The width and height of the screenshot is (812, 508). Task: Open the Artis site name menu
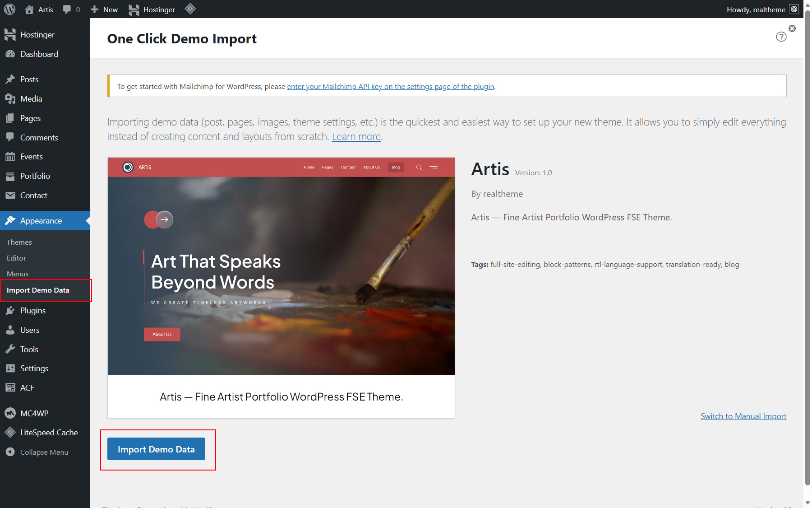(x=39, y=9)
